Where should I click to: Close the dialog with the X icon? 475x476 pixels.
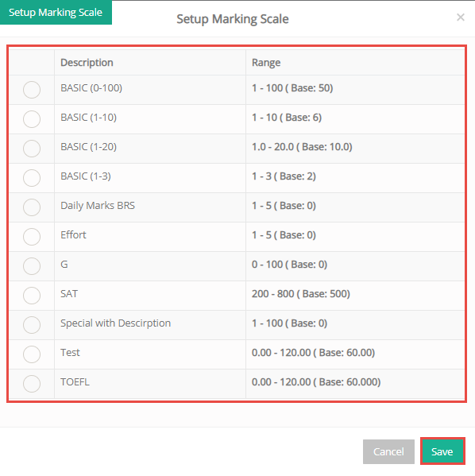coord(461,17)
